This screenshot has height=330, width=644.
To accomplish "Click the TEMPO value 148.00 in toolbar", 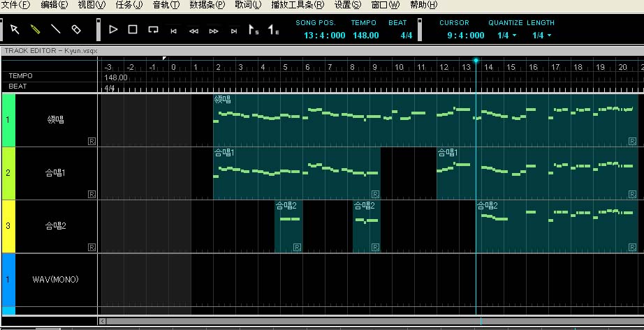I will click(x=365, y=36).
